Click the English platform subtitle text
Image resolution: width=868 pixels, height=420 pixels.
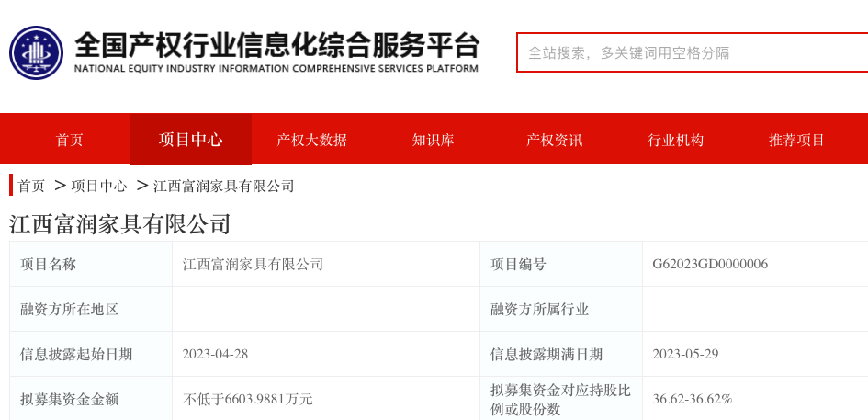point(276,69)
